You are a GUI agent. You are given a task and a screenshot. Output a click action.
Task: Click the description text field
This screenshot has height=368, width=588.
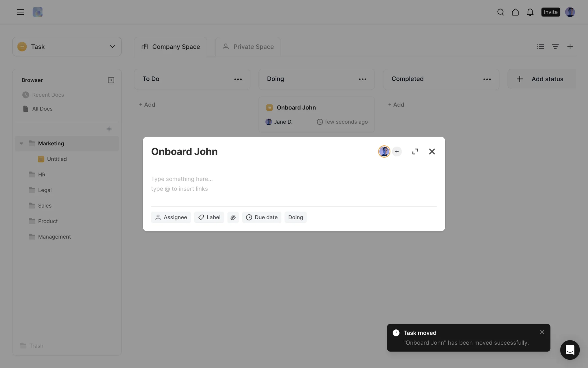coord(293,184)
